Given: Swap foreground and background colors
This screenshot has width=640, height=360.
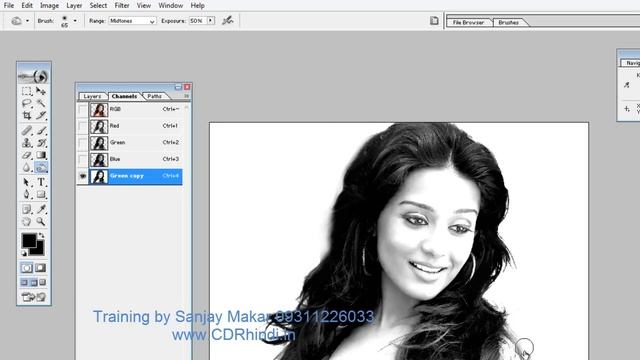Looking at the screenshot, I should pos(41,236).
